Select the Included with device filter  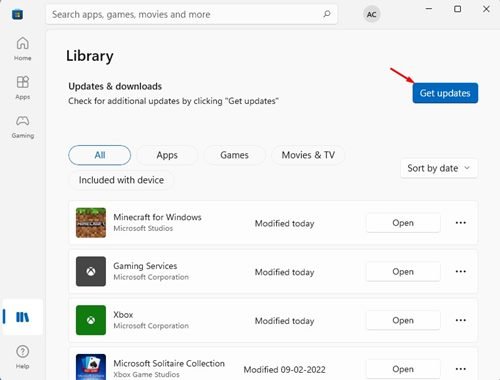[x=121, y=180]
